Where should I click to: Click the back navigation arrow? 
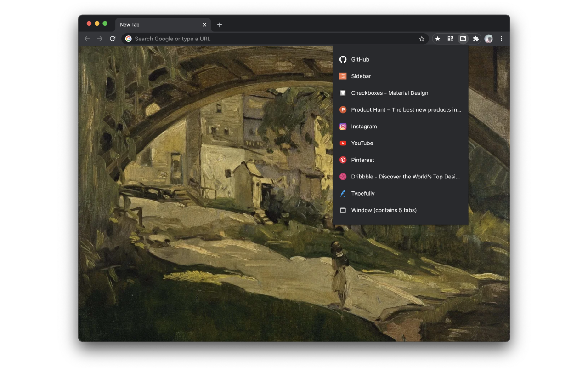[x=87, y=39]
